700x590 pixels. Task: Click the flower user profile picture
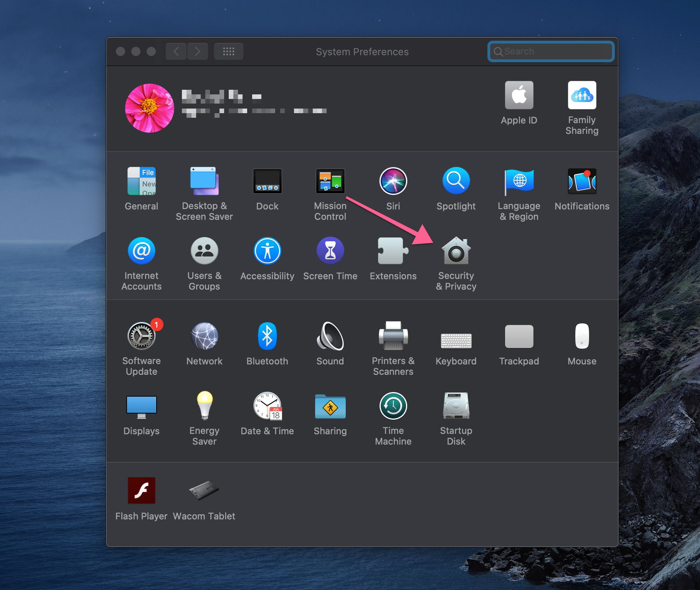pyautogui.click(x=150, y=108)
